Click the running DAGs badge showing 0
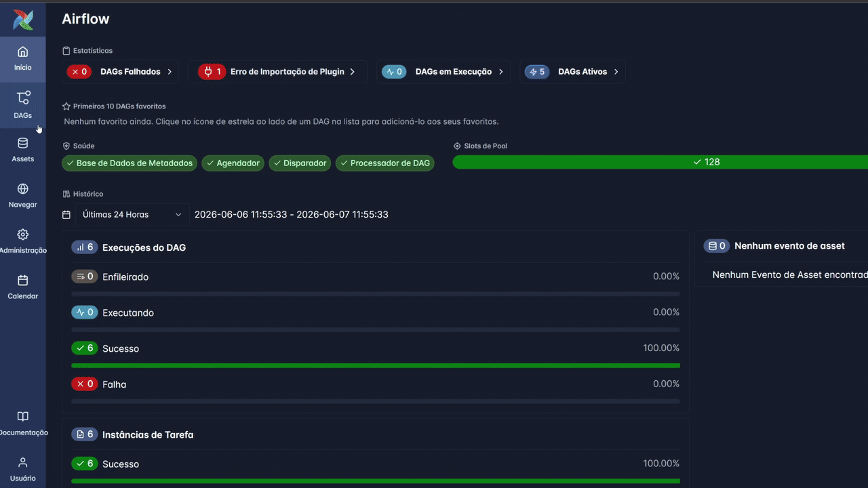 (394, 72)
